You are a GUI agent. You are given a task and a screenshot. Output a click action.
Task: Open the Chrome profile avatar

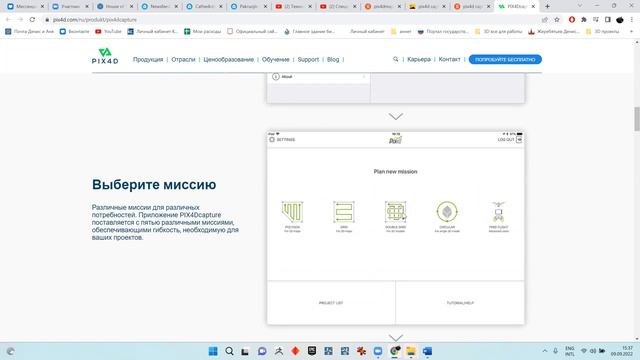click(x=620, y=20)
